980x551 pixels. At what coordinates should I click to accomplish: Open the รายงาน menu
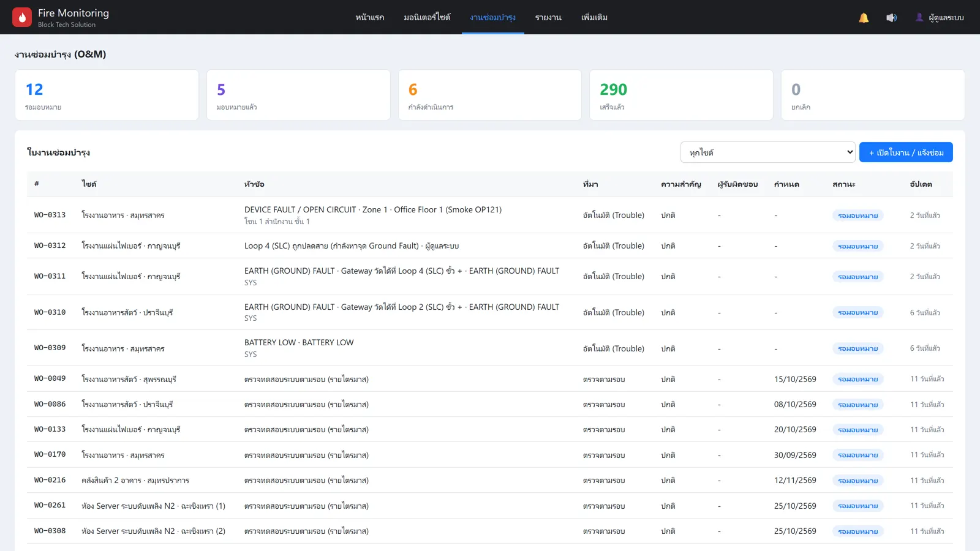coord(548,18)
